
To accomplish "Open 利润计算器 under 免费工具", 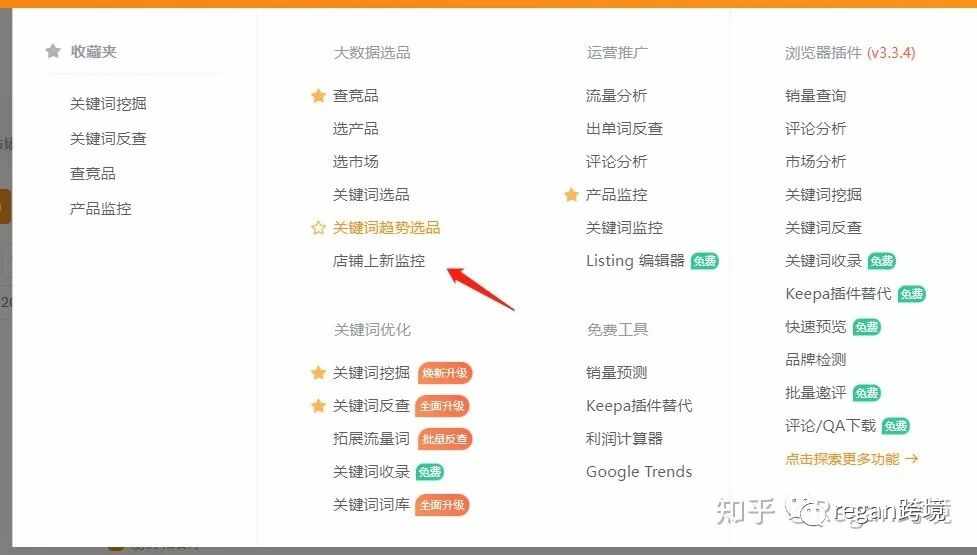I will (x=624, y=439).
